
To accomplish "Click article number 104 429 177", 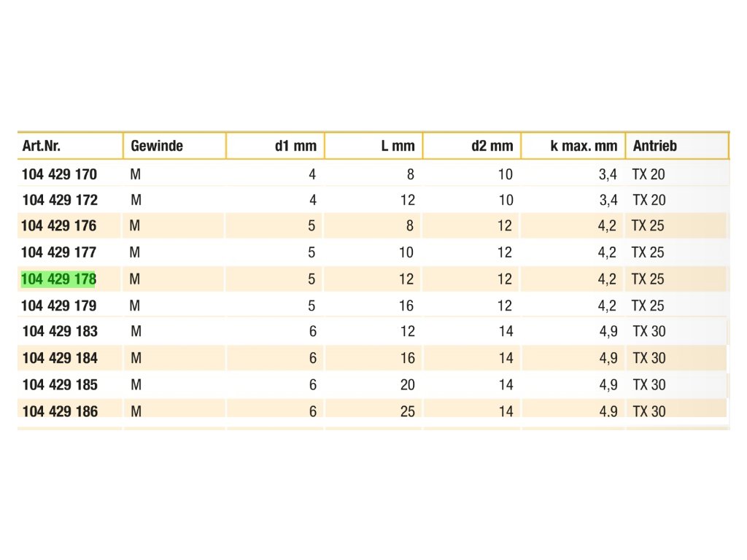I will (x=60, y=252).
